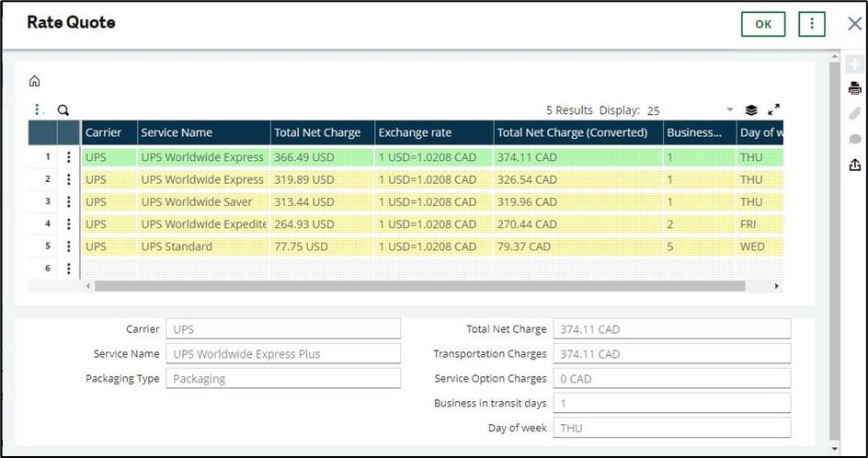Click the 270.44 CAD converted charge cell
The image size is (868, 458).
pyautogui.click(x=578, y=223)
